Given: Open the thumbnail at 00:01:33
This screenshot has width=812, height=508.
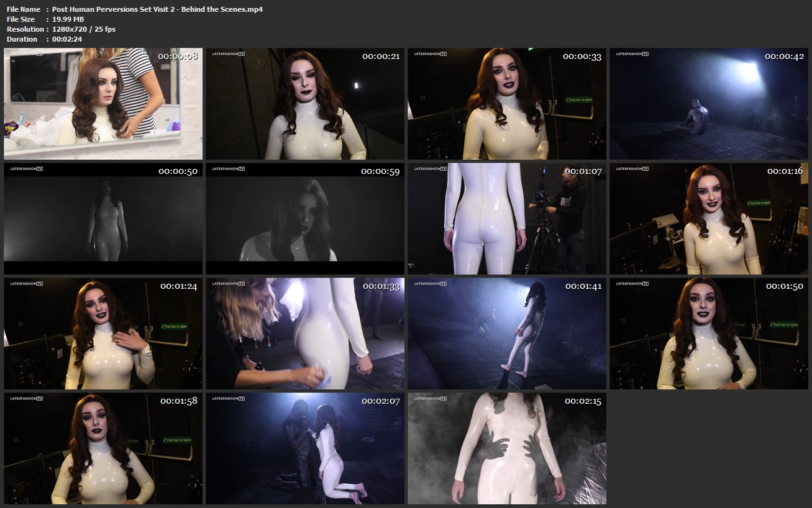Looking at the screenshot, I should pos(305,333).
